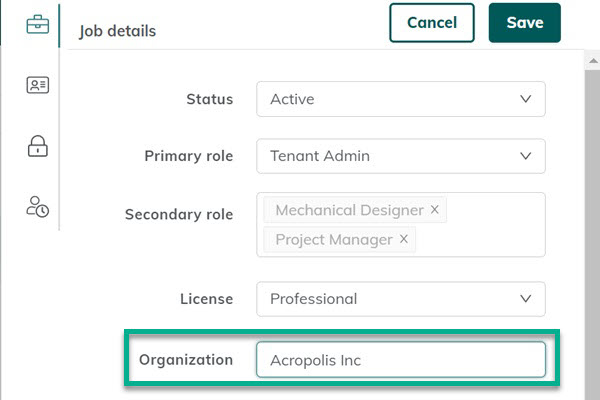
Task: Remove the Mechanical Designer role tag
Action: pos(434,210)
